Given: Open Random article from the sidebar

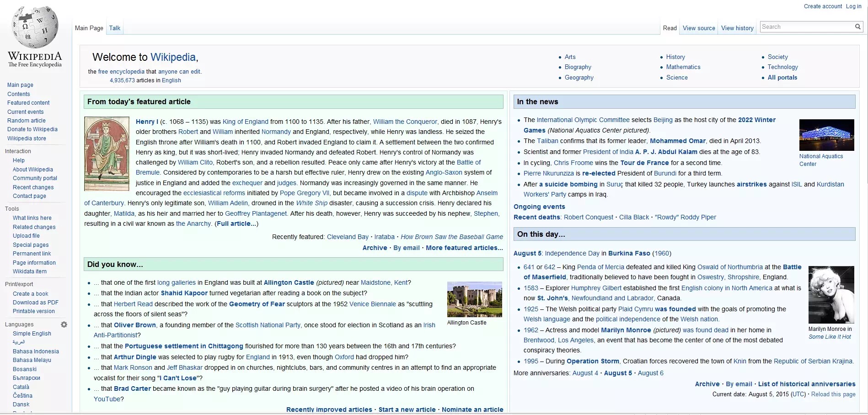Looking at the screenshot, I should click(x=27, y=121).
